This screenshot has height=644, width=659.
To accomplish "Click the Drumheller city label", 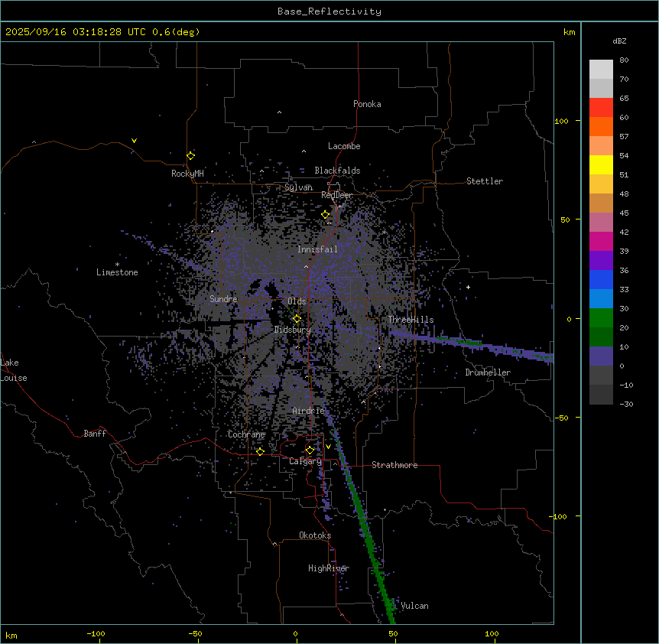I will [x=488, y=372].
